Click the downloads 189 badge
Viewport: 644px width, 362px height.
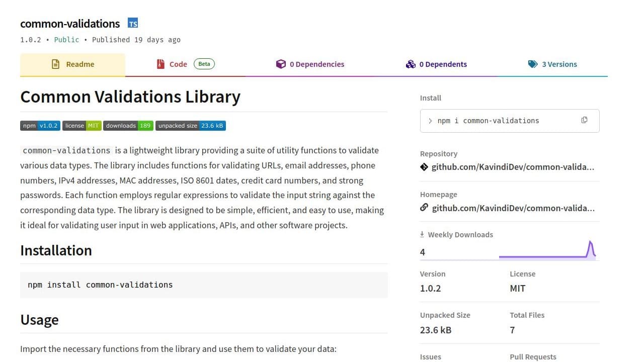pos(128,126)
